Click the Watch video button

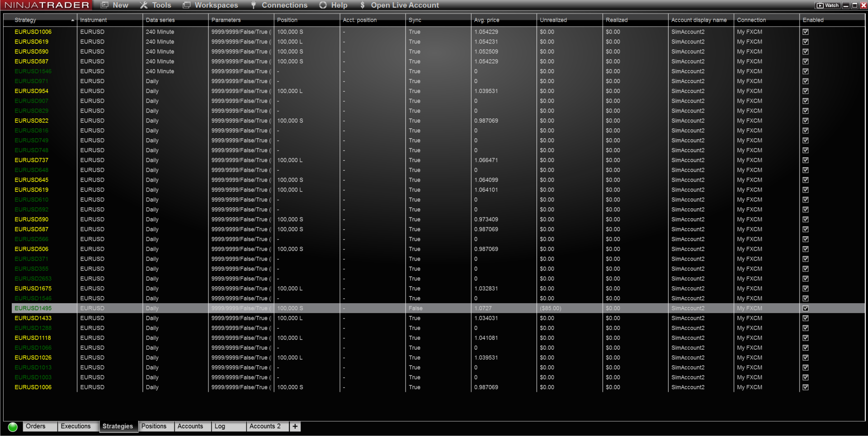[828, 5]
